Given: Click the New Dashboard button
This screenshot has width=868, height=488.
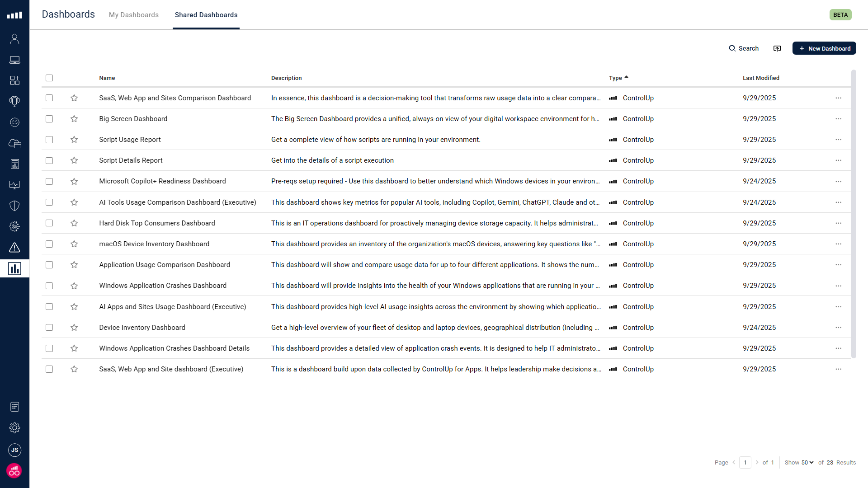Looking at the screenshot, I should pos(824,48).
